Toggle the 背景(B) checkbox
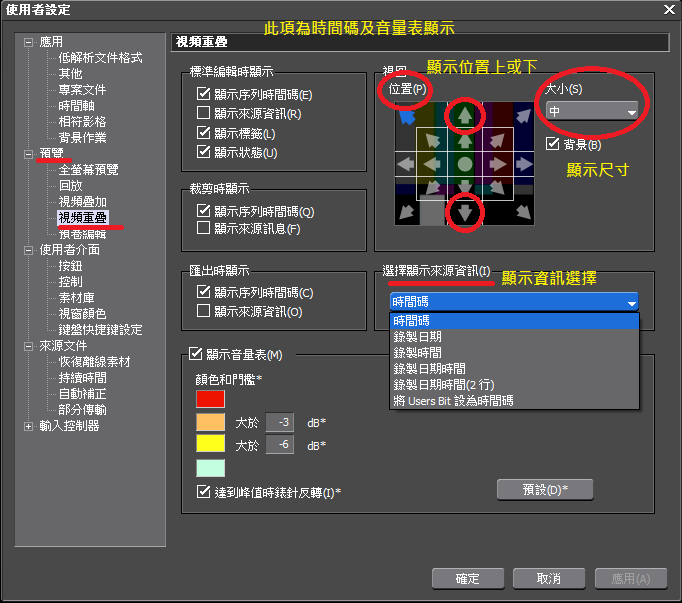The image size is (682, 603). [x=553, y=145]
